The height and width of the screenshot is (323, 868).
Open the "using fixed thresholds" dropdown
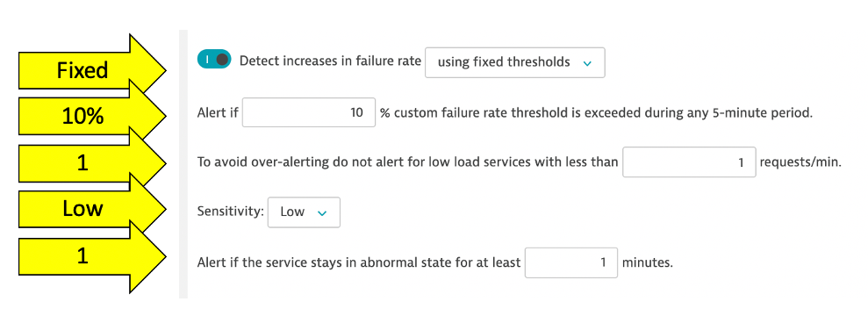tap(515, 62)
